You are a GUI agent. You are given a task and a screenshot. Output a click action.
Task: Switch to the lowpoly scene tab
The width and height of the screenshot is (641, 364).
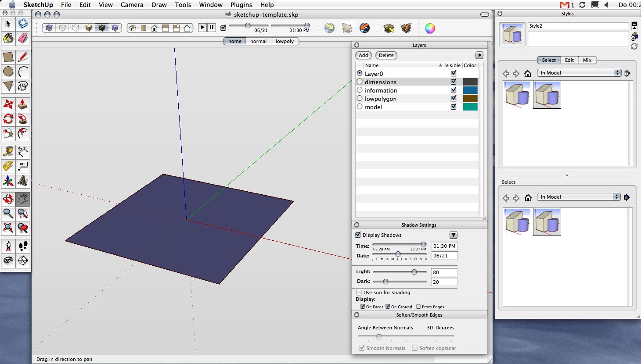284,41
